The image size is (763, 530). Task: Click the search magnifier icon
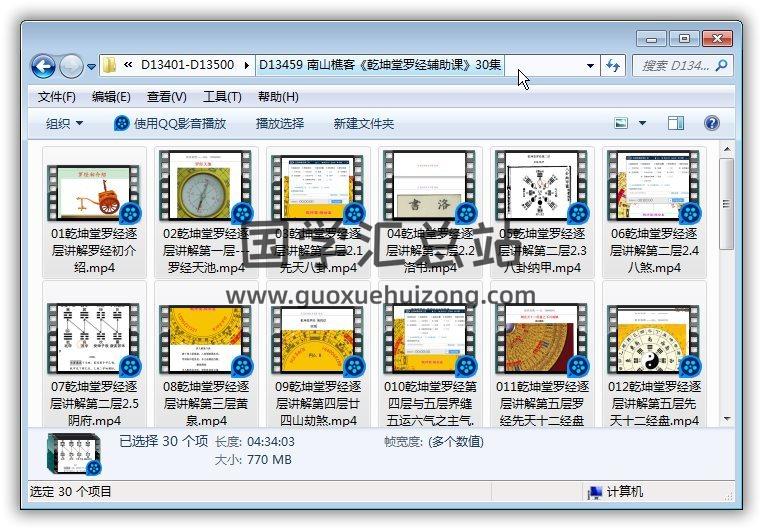[722, 65]
